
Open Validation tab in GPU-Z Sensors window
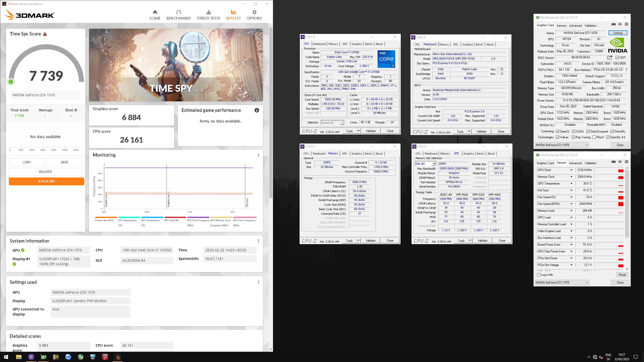click(x=590, y=163)
